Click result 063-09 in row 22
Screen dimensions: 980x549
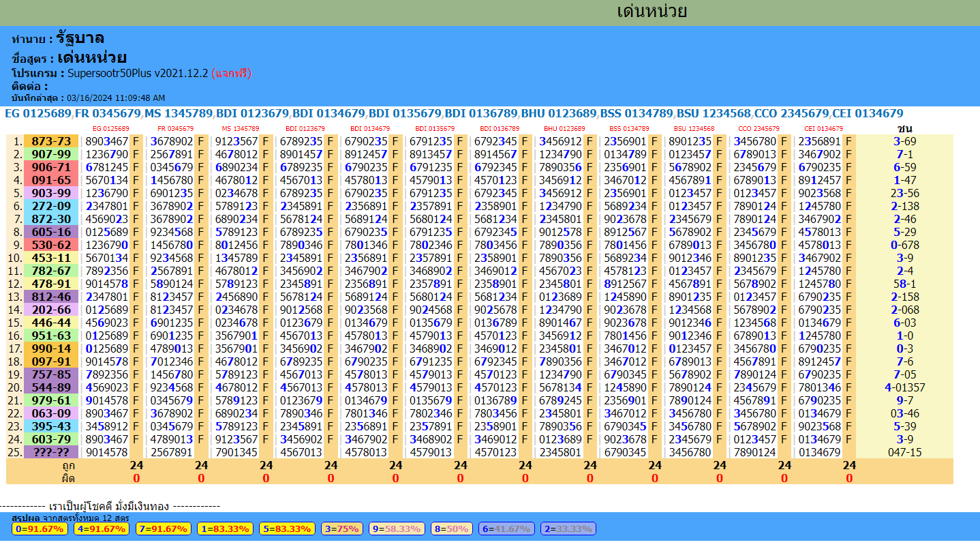point(52,413)
